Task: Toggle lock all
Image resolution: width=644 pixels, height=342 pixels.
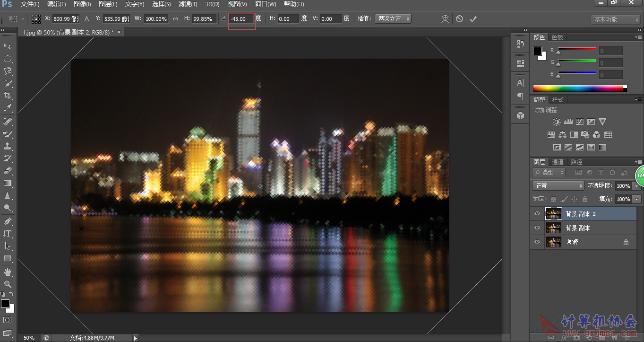Action: coord(585,199)
